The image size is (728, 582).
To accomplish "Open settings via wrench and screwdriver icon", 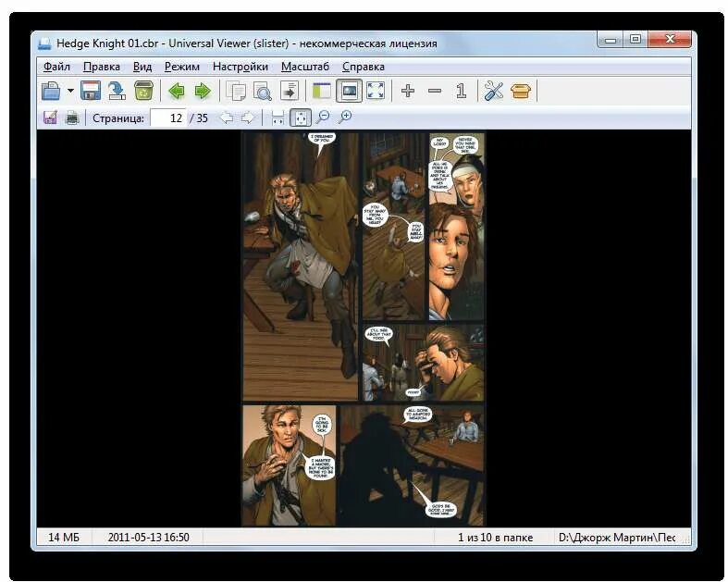I will click(x=494, y=91).
